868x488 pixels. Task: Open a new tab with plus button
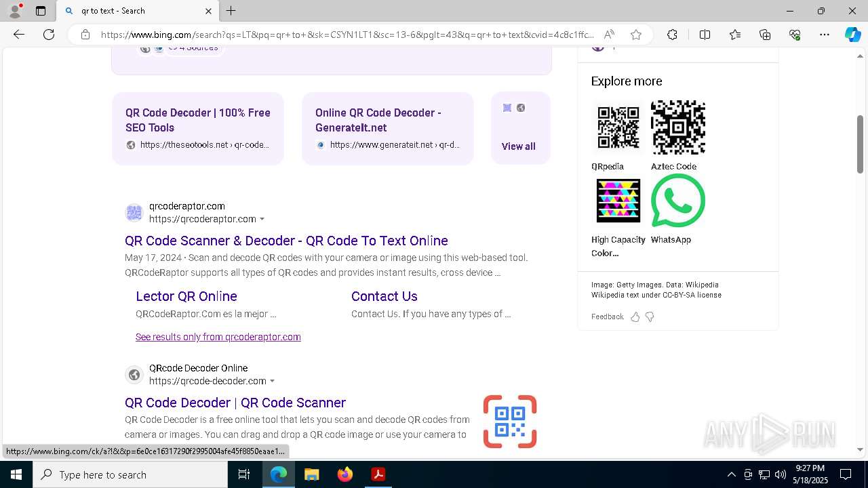click(x=231, y=11)
